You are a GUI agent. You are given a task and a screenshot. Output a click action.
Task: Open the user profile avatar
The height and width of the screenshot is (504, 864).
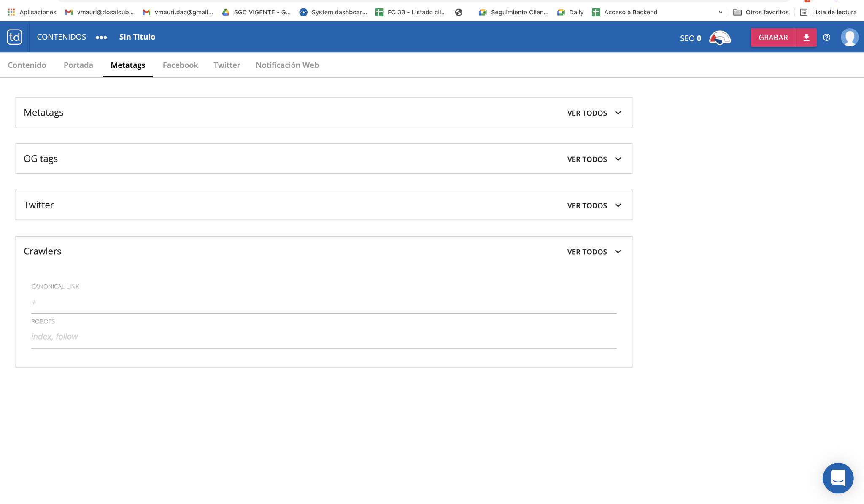[x=849, y=38]
